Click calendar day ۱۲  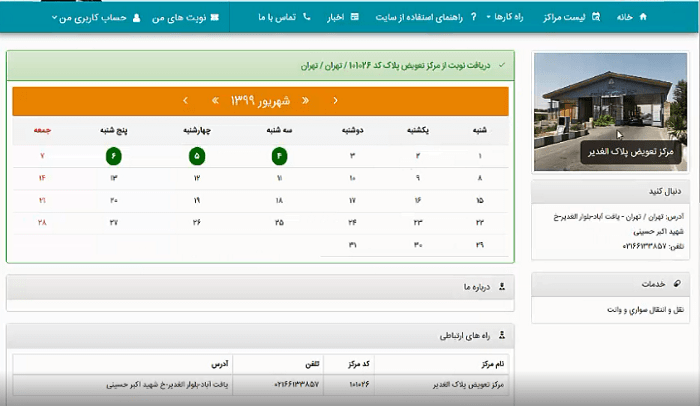pyautogui.click(x=197, y=178)
